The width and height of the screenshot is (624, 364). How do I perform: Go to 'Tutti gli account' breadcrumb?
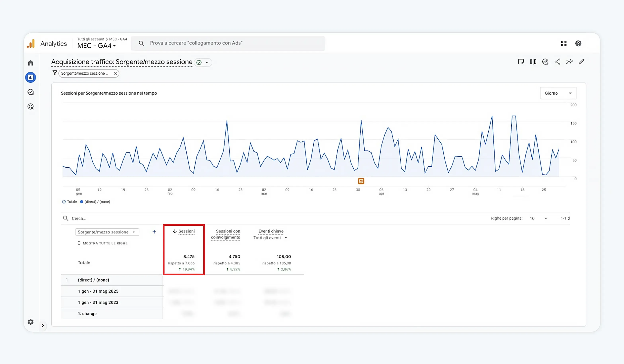(x=91, y=39)
